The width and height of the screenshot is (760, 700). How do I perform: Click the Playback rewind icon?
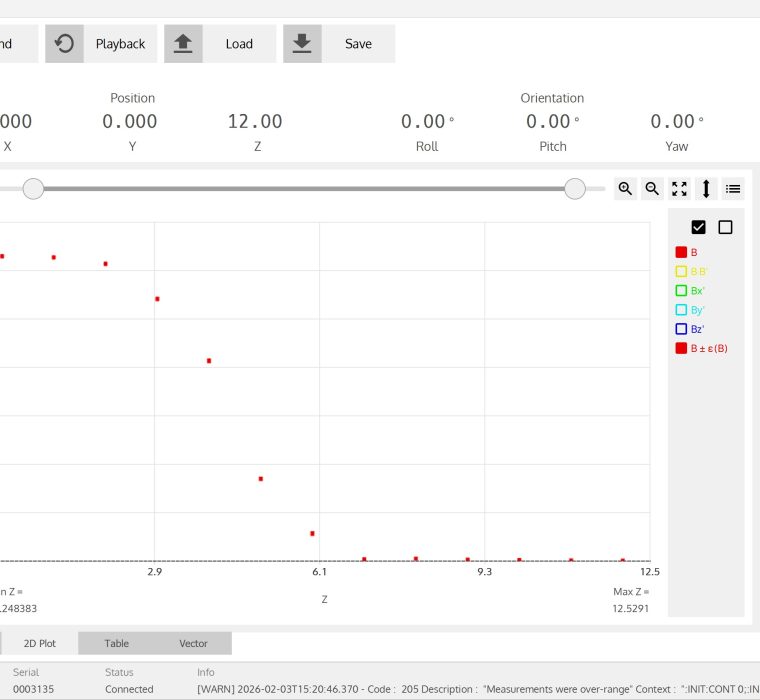[x=64, y=44]
